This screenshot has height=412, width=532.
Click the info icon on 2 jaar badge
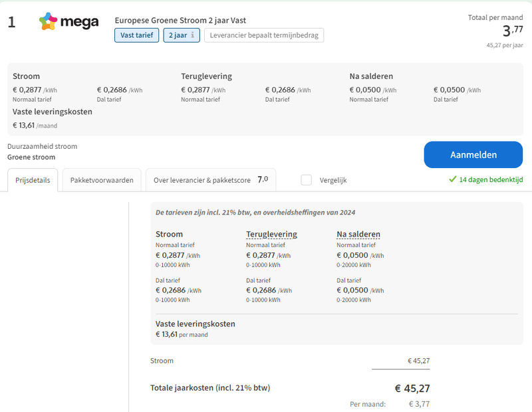(193, 35)
